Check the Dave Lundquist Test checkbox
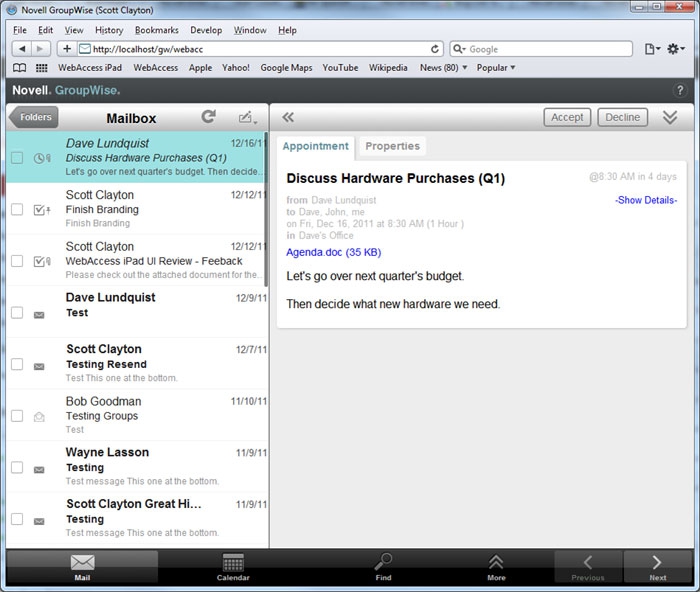The width and height of the screenshot is (700, 592). tap(17, 313)
